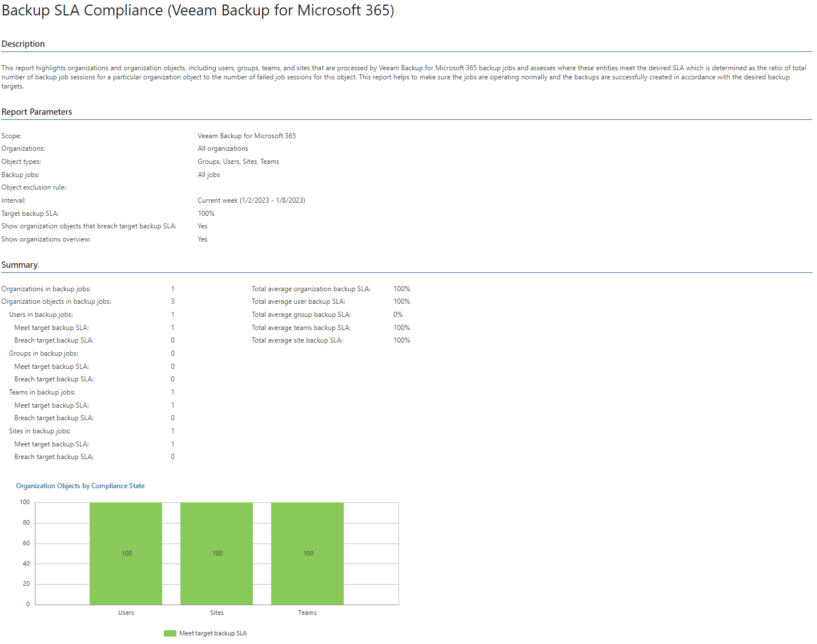Viewport: 817px width, 644px height.
Task: Select the 100% value of Target backup SLA parameter
Action: click(206, 214)
